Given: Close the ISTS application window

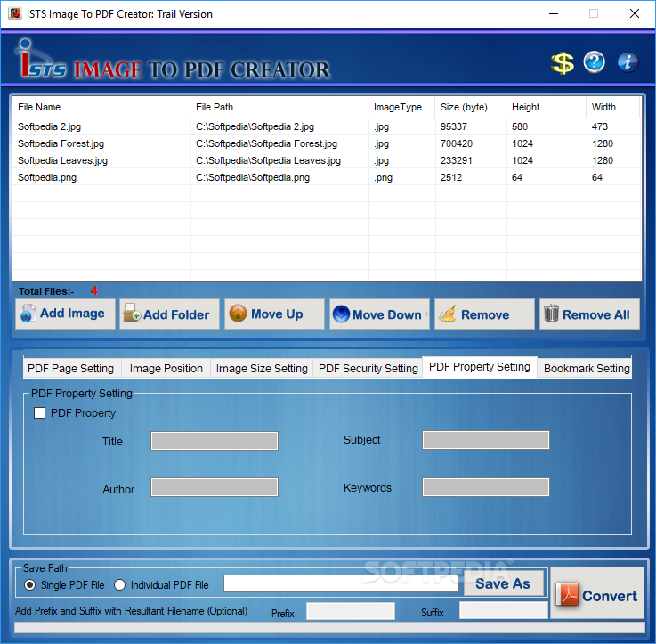Looking at the screenshot, I should 635,13.
